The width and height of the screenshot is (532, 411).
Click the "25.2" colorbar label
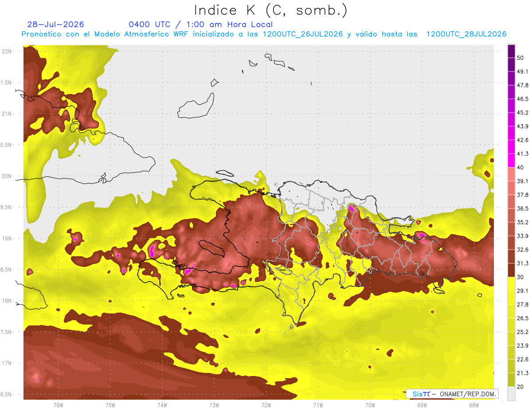point(522,332)
